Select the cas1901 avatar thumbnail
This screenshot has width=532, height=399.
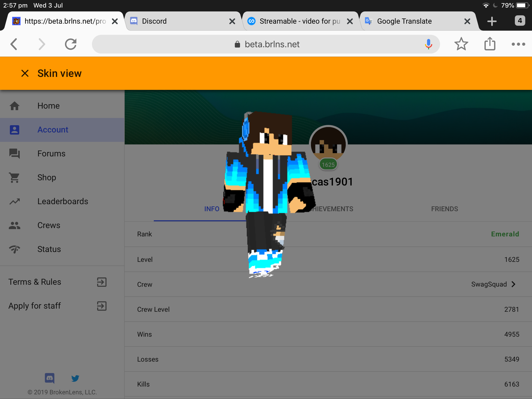coord(328,145)
